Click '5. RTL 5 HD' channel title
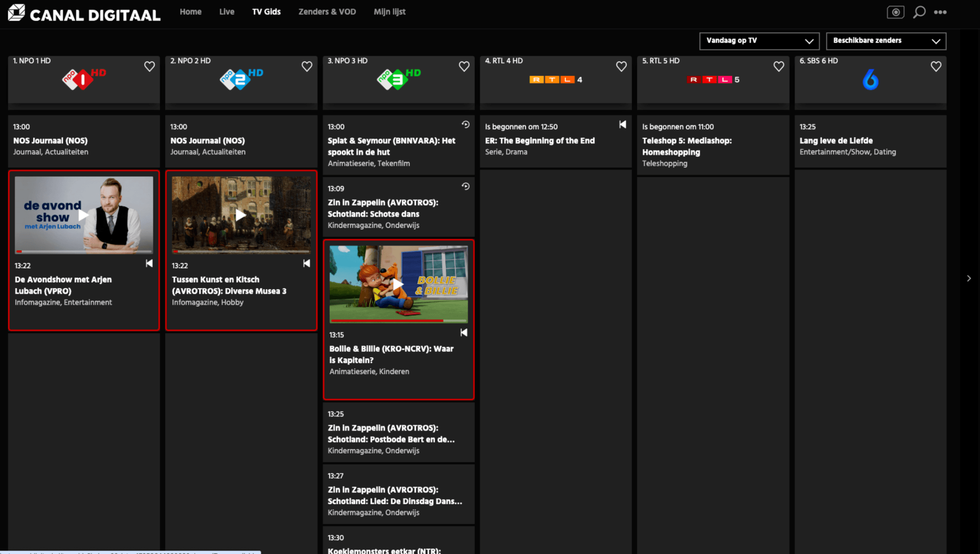The height and width of the screenshot is (554, 980). click(661, 61)
